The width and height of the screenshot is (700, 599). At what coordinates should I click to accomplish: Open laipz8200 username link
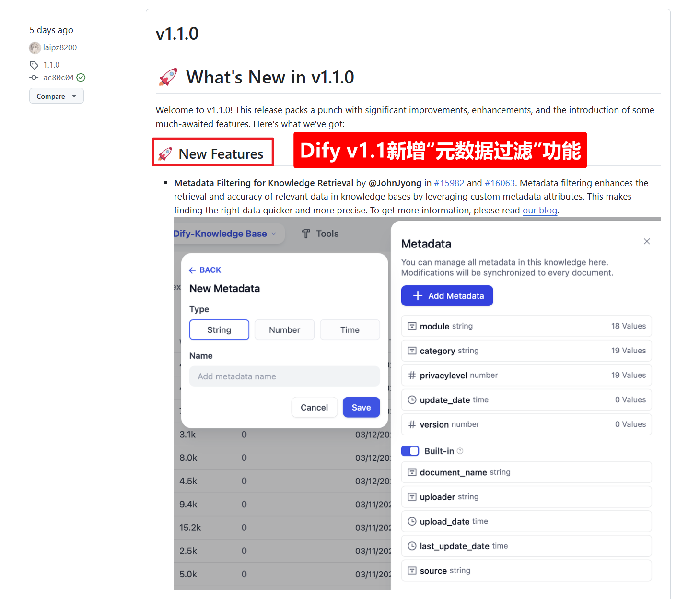[60, 47]
